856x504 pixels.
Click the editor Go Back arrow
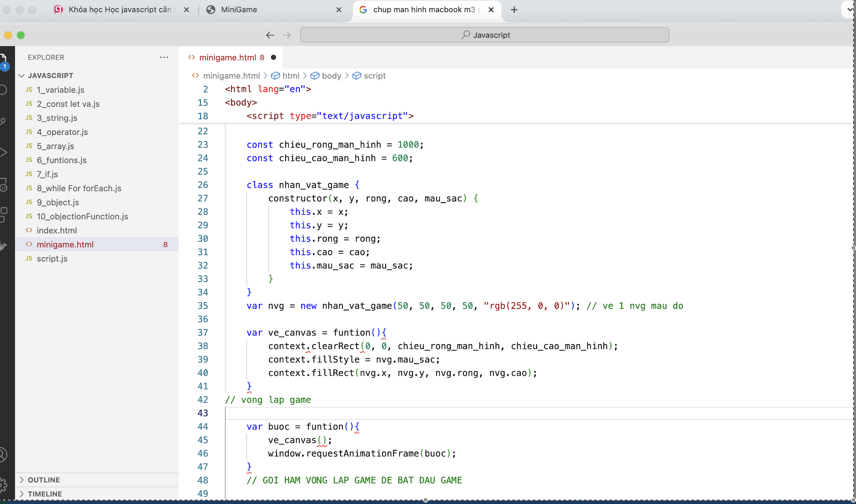coord(270,35)
